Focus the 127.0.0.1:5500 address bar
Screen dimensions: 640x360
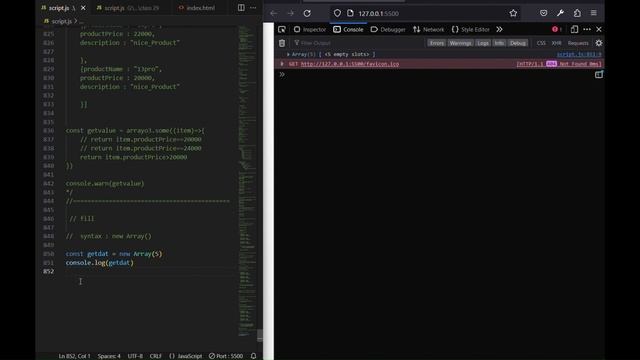[424, 13]
